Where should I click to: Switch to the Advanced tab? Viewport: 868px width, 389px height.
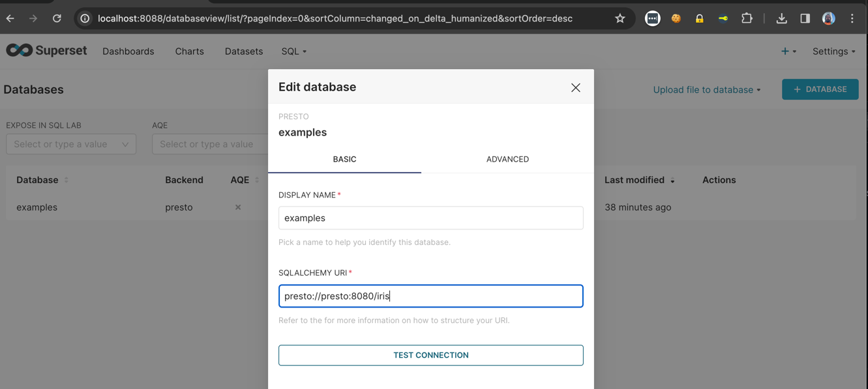click(507, 159)
